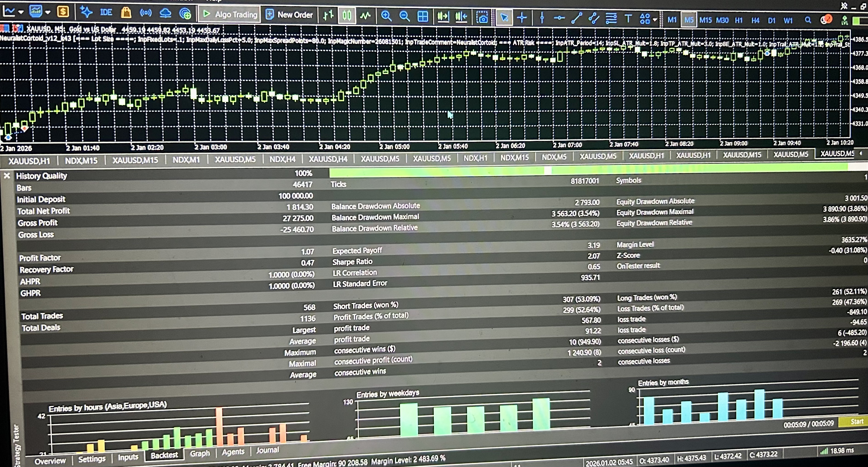Open the Agents tab in Strategy Tester
Viewport: 868px width, 467px height.
(x=233, y=452)
